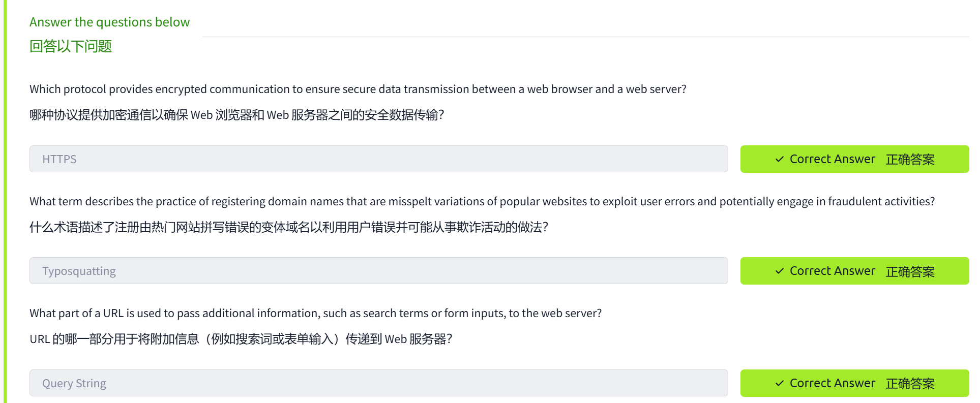Image resolution: width=980 pixels, height=403 pixels.
Task: Click 正确答案 label on the Typosquatting button
Action: 910,272
